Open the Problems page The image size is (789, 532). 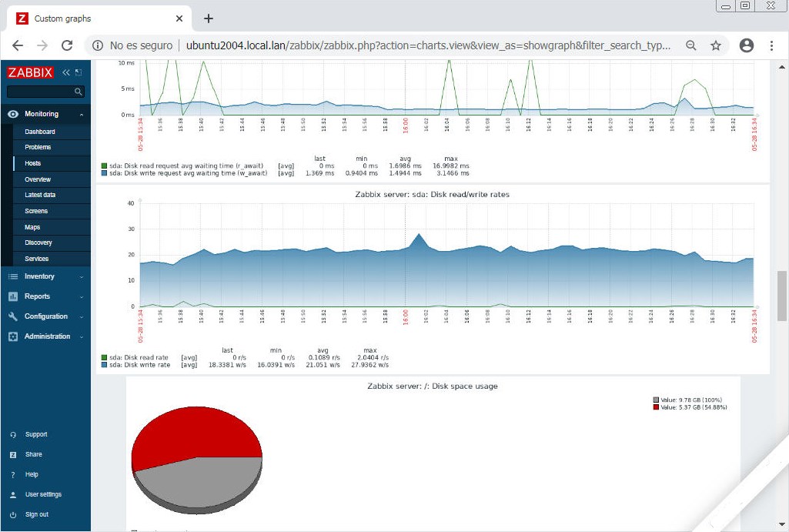(x=38, y=148)
